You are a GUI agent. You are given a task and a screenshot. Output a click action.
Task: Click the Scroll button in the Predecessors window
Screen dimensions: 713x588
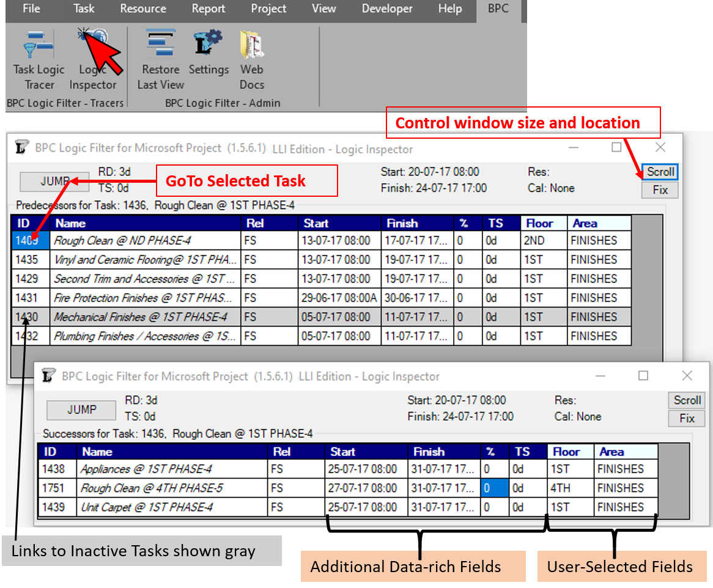tap(660, 172)
